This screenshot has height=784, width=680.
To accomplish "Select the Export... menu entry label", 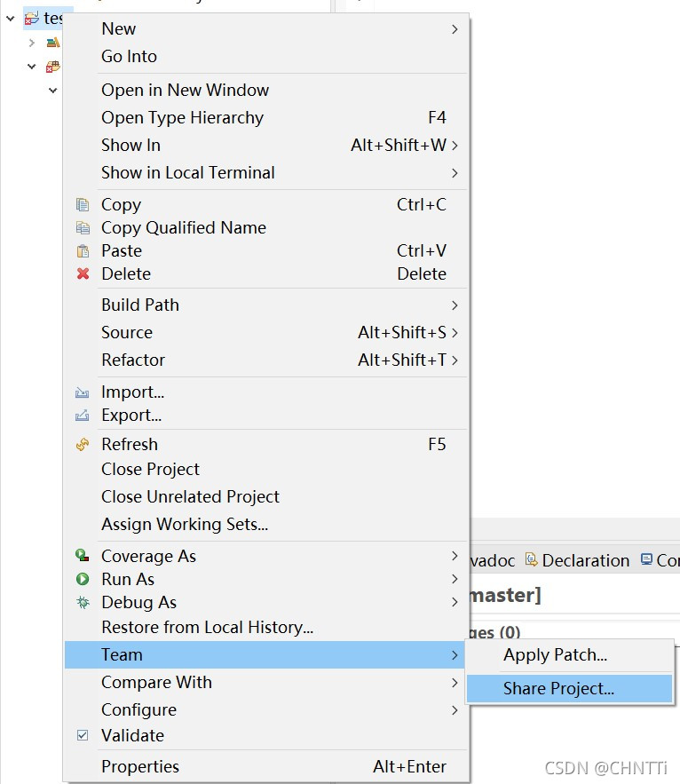I will point(131,416).
